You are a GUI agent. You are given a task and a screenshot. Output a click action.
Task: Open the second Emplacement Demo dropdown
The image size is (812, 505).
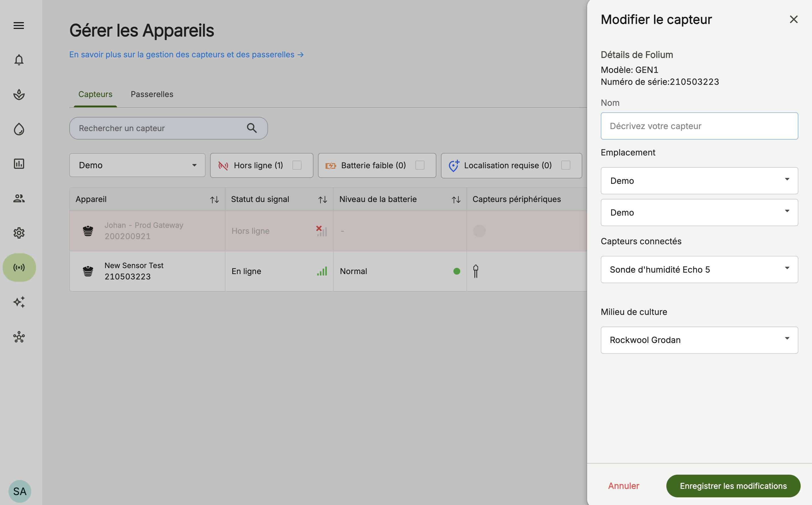click(699, 212)
